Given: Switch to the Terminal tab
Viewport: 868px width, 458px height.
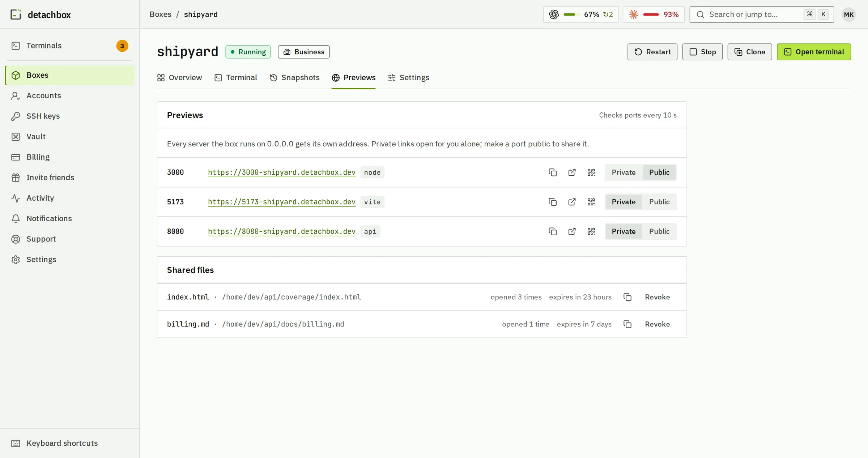Looking at the screenshot, I should (236, 78).
